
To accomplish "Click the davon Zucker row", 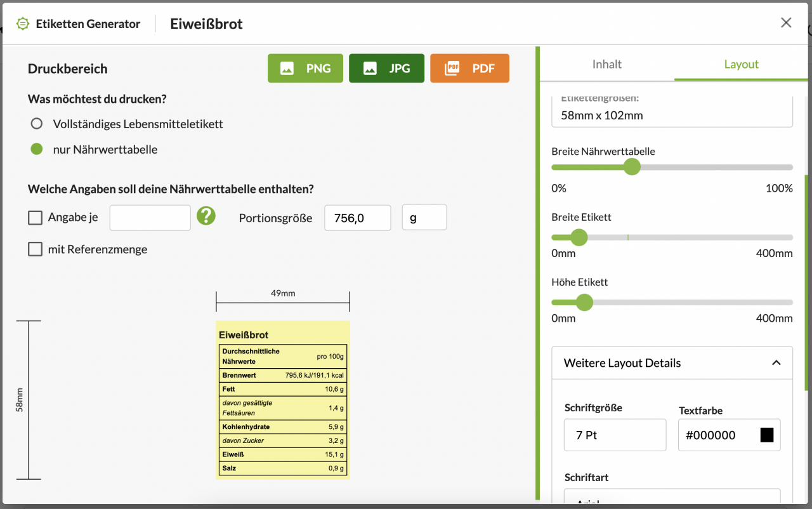I will pos(283,440).
